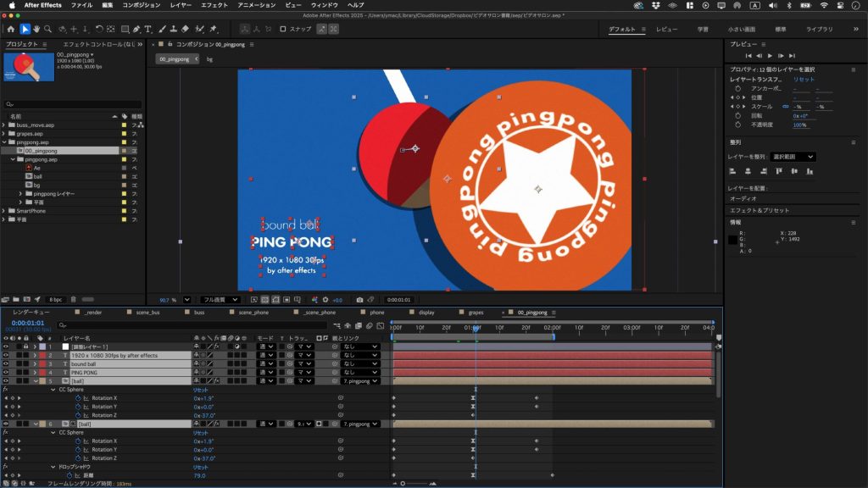
Task: Toggle visibility of PING PONG layer
Action: [x=6, y=373]
